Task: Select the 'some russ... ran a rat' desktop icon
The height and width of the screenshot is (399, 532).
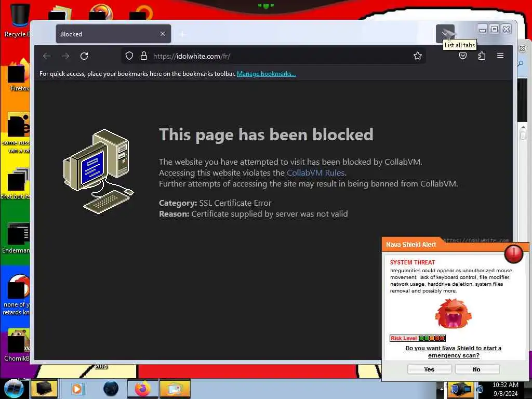Action: 16,133
